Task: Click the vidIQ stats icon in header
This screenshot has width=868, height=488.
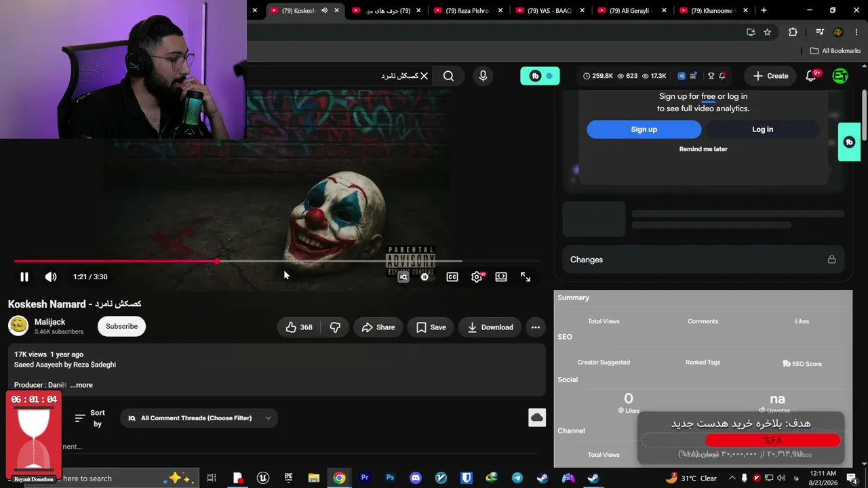Action: (682, 76)
